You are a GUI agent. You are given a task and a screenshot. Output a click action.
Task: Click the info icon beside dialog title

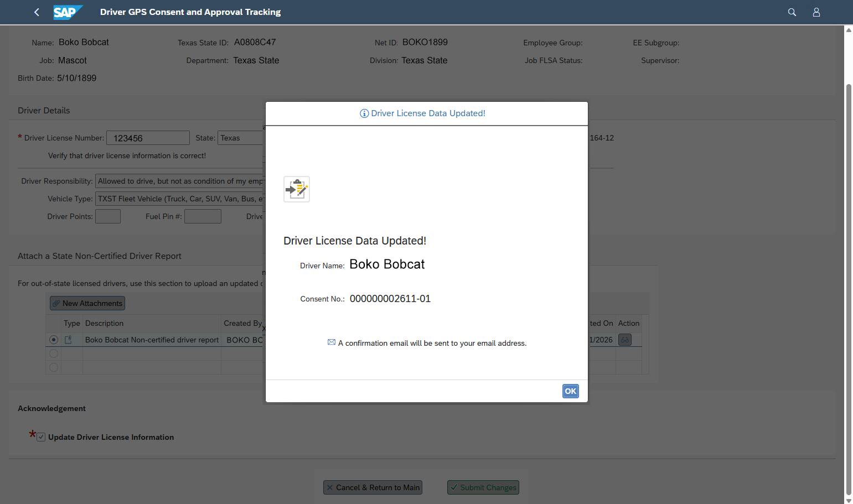click(x=364, y=113)
